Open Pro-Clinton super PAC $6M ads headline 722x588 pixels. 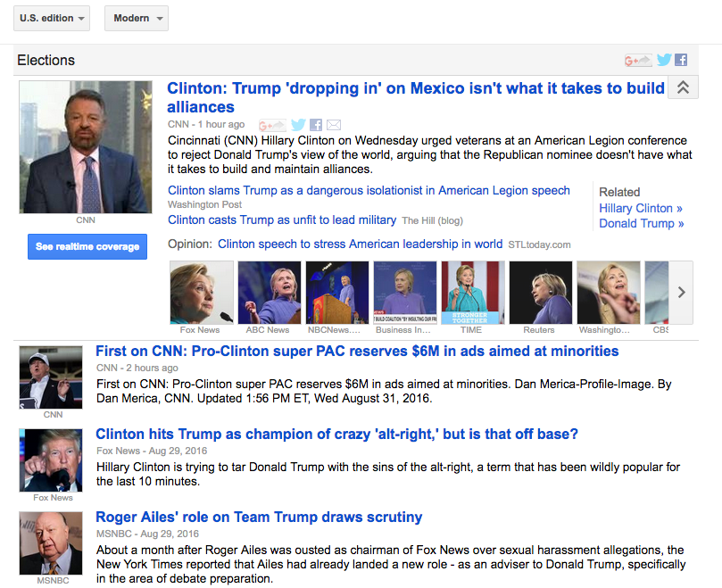357,352
